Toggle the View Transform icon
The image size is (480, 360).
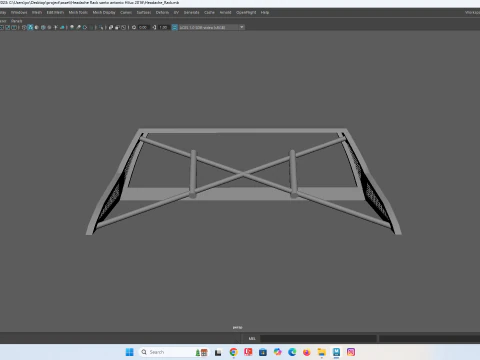[x=174, y=27]
